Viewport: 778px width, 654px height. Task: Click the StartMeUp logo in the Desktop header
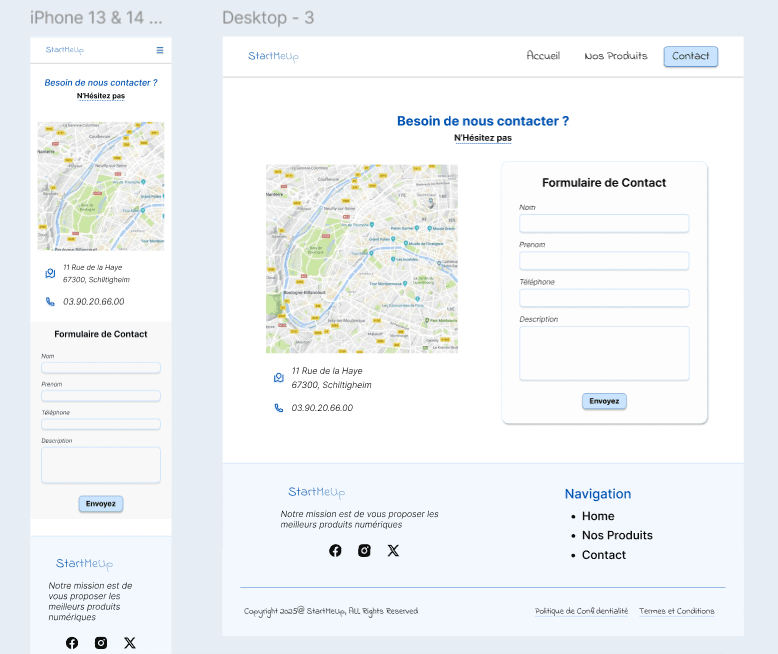(273, 57)
